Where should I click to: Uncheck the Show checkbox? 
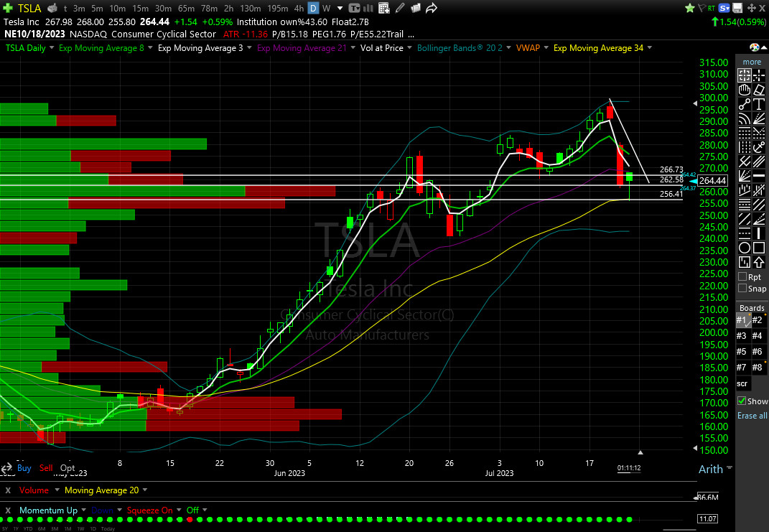pos(742,401)
